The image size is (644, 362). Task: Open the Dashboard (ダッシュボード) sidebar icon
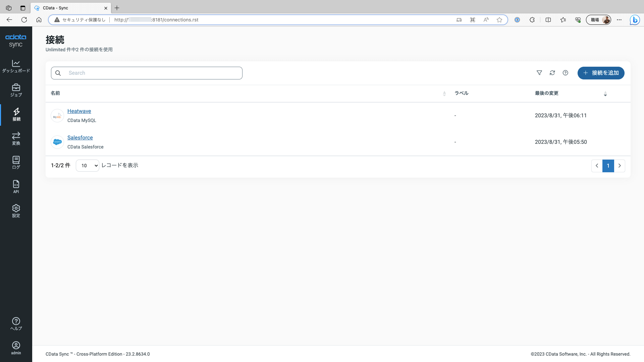tap(16, 66)
